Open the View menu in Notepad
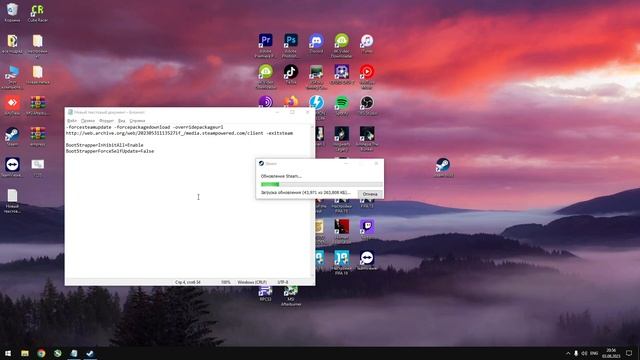This screenshot has width=640, height=360. tap(122, 121)
